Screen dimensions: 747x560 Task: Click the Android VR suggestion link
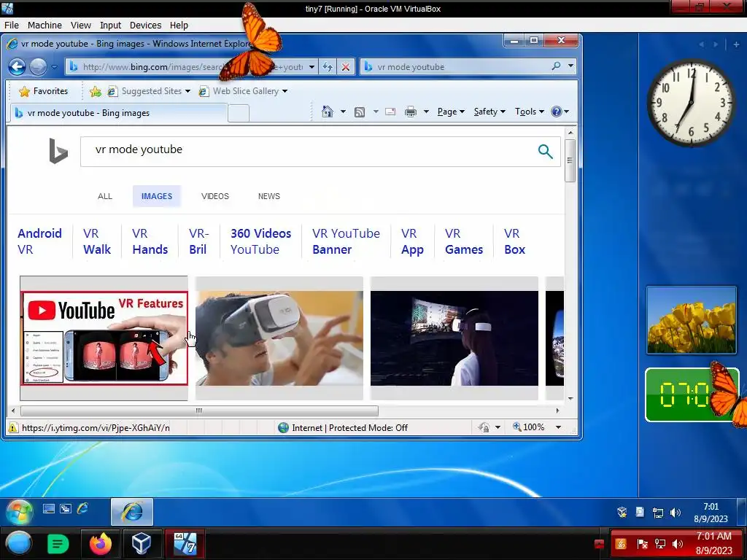click(39, 241)
